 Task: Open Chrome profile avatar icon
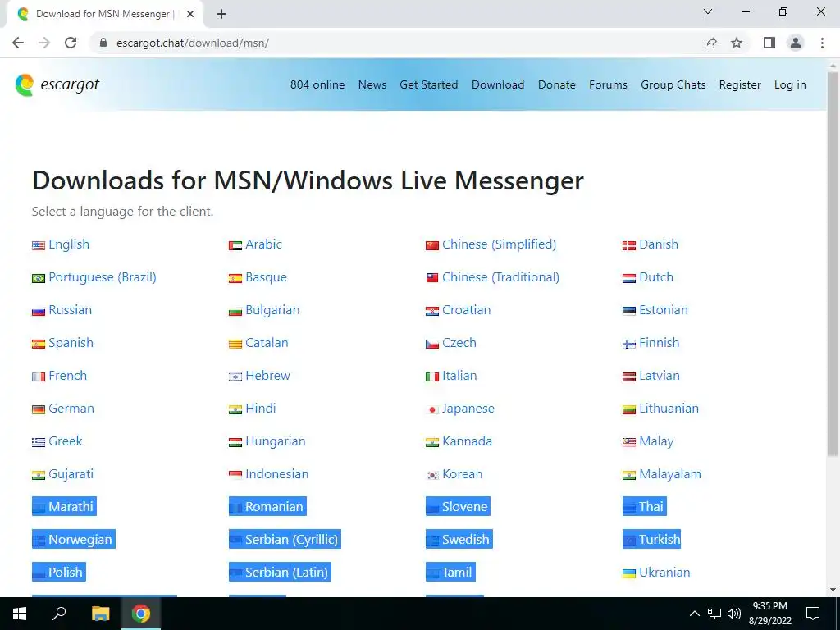tap(796, 43)
